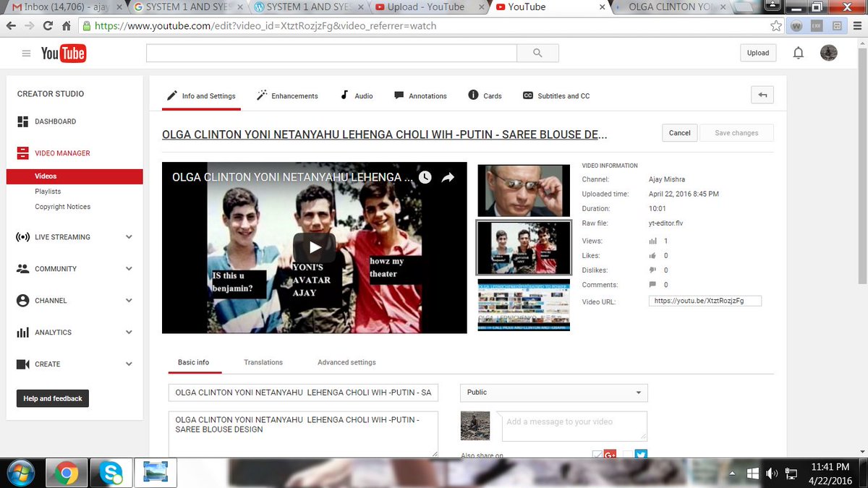Screen dimensions: 868x488
Task: Expand the Analytics section
Action: tap(129, 333)
